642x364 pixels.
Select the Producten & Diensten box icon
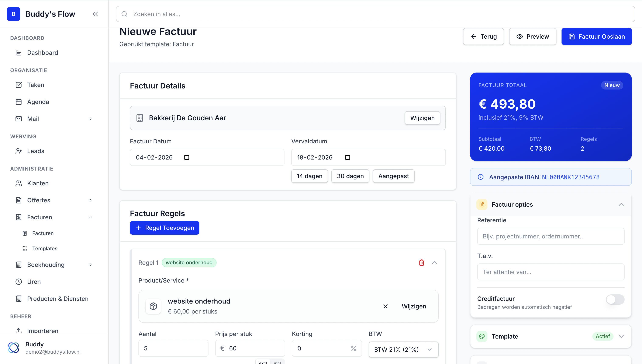[x=19, y=298]
